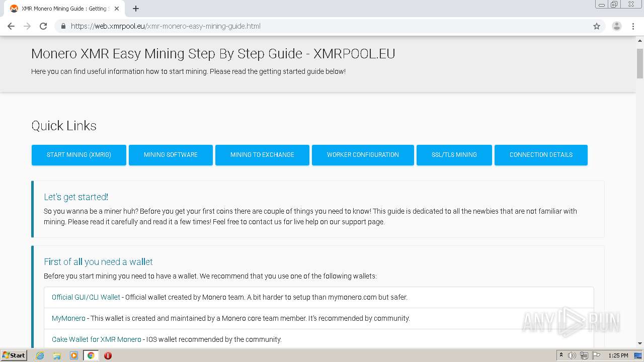
Task: Bookmark this page with the star icon
Action: (597, 26)
